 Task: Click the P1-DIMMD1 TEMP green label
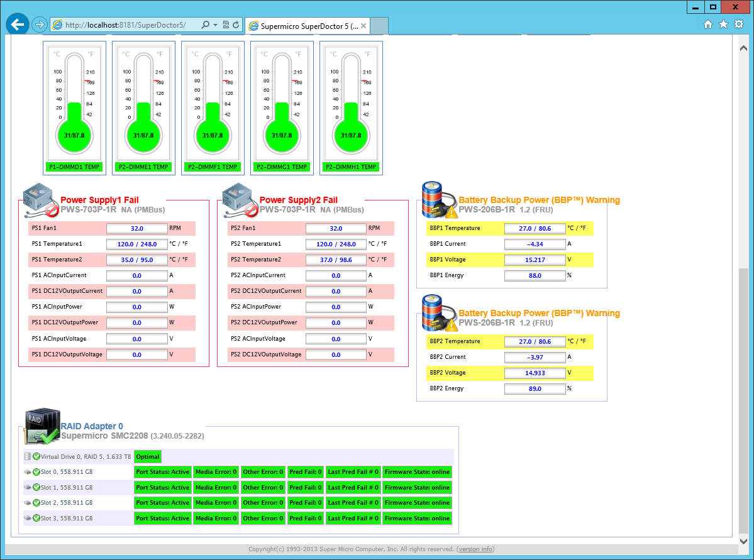point(74,167)
